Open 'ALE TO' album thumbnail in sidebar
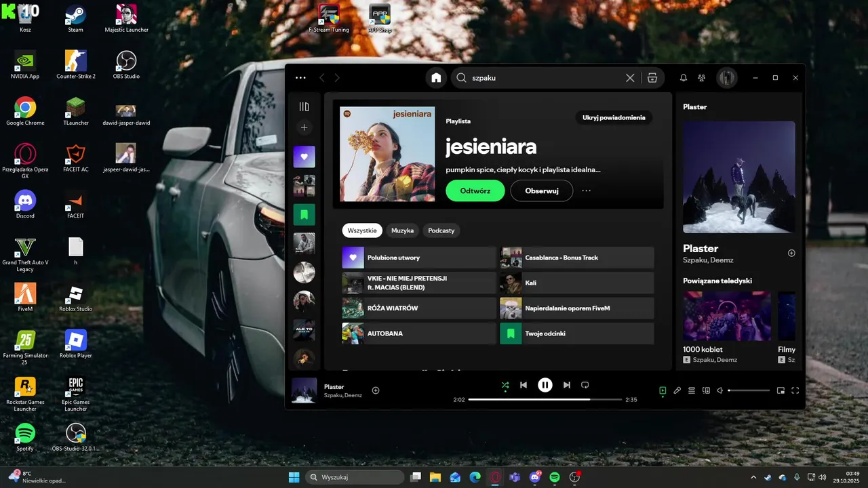Image resolution: width=868 pixels, height=488 pixels. (304, 330)
